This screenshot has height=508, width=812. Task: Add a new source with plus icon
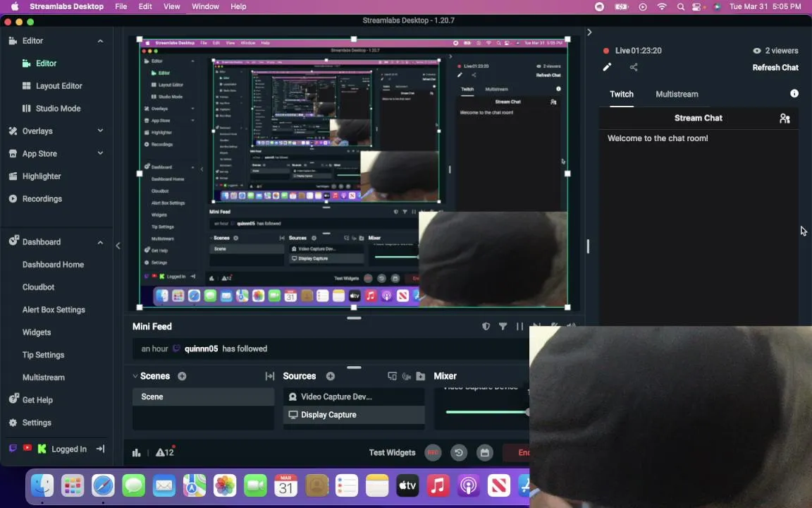tap(331, 376)
